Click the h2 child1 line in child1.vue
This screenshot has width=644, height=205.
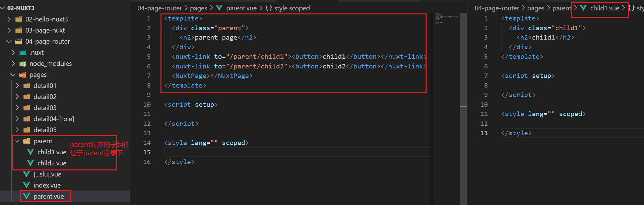(x=545, y=38)
